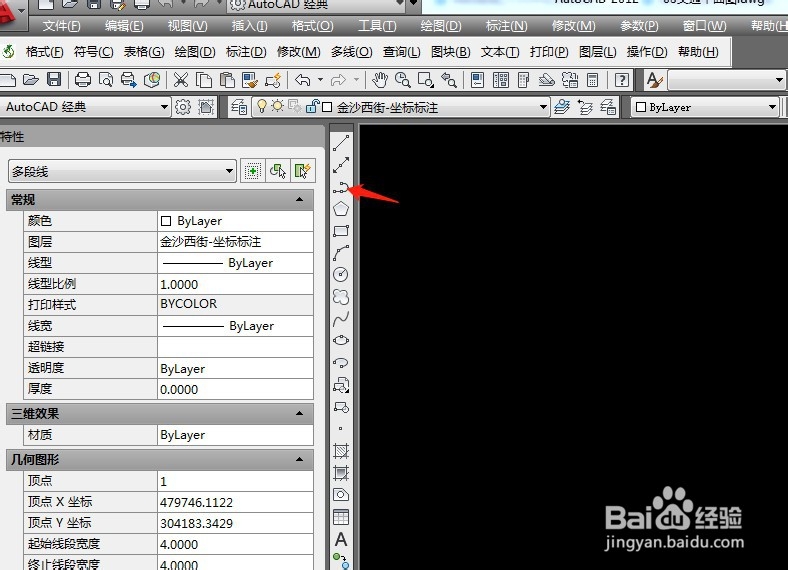Screen dimensions: 788x570
Task: Open the 绘图(D) menu in top bar
Action: click(x=441, y=25)
